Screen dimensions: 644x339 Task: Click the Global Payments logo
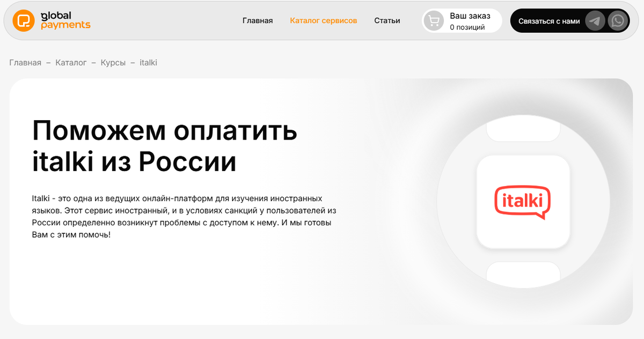[52, 21]
